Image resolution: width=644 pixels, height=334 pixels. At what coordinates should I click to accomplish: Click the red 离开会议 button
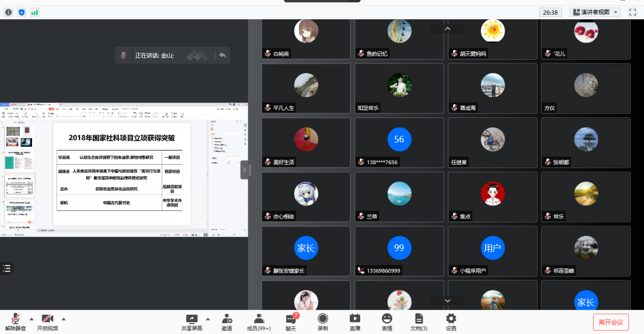[x=610, y=322]
